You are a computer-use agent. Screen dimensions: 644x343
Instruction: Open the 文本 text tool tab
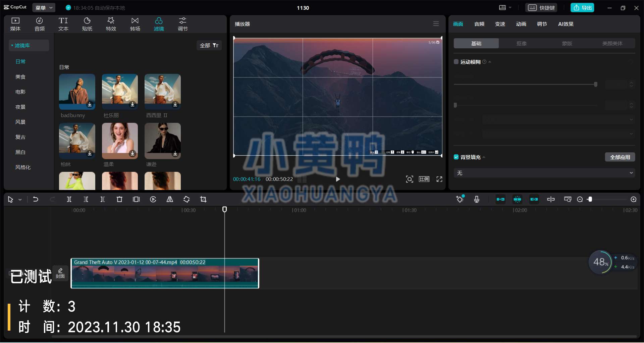(63, 24)
